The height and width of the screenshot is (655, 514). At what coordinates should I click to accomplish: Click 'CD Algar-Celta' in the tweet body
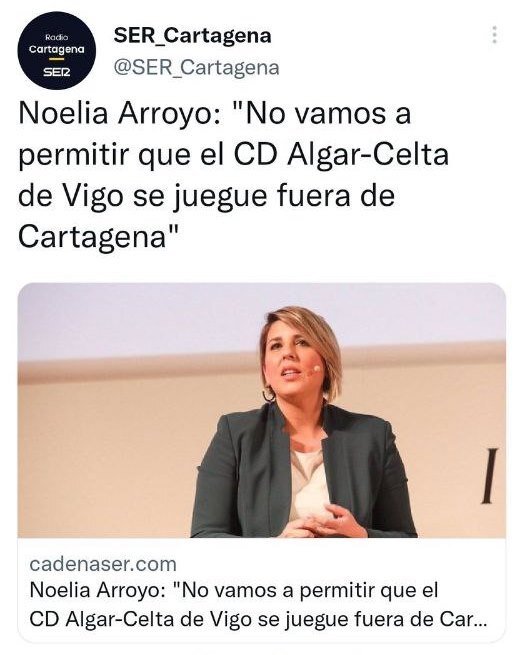point(341,155)
